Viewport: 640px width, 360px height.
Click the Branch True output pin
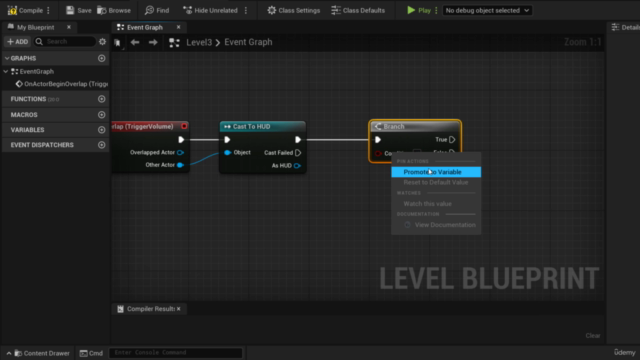pos(452,140)
